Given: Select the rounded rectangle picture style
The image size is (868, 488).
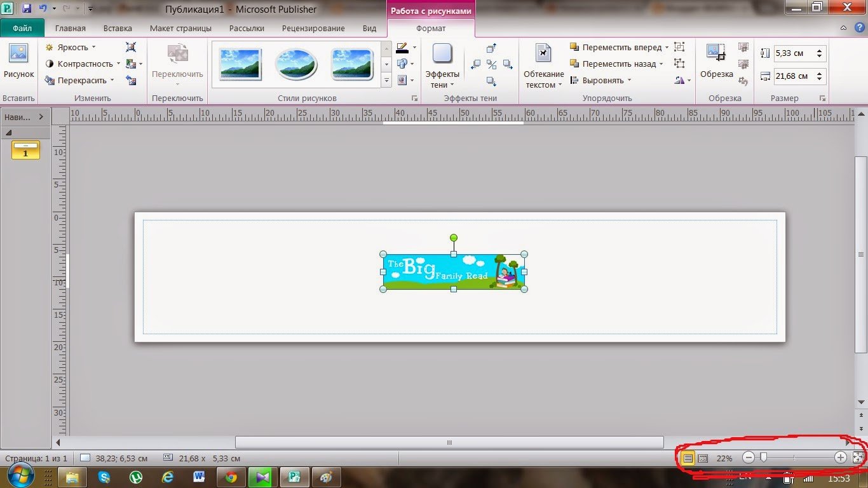Looking at the screenshot, I should pos(352,64).
